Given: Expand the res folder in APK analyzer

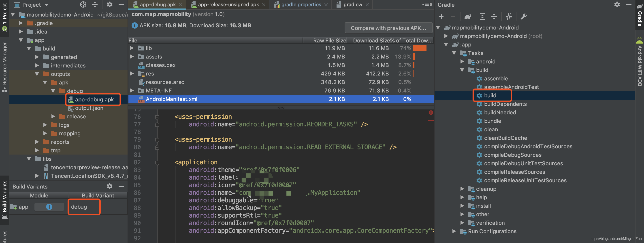Looking at the screenshot, I should pyautogui.click(x=132, y=74).
